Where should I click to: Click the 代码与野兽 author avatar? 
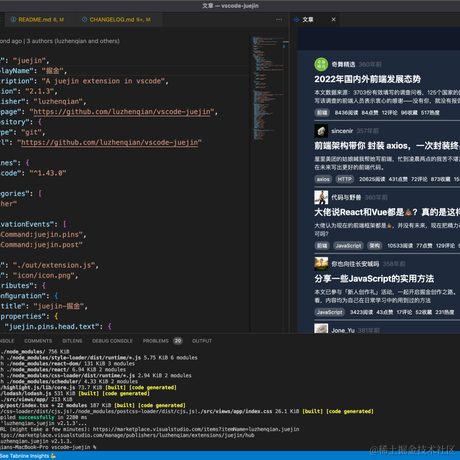321,197
